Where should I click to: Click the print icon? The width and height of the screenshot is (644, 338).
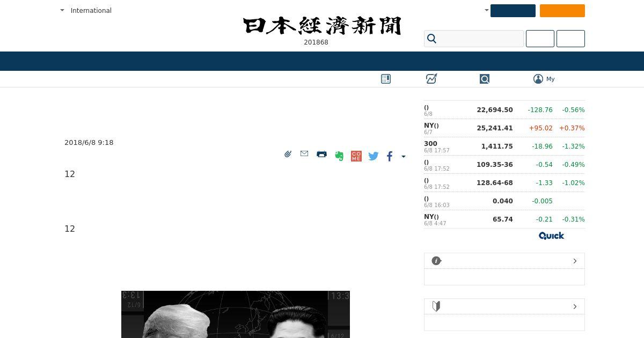tap(321, 154)
